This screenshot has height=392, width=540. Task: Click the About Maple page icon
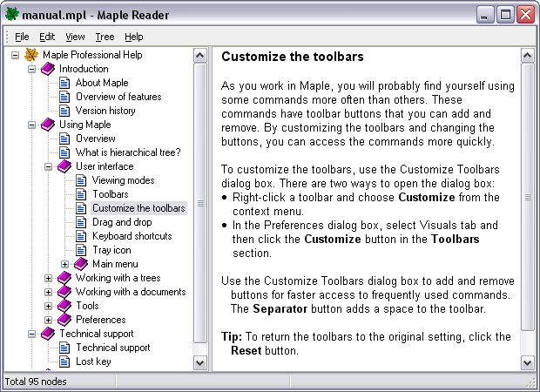(64, 83)
